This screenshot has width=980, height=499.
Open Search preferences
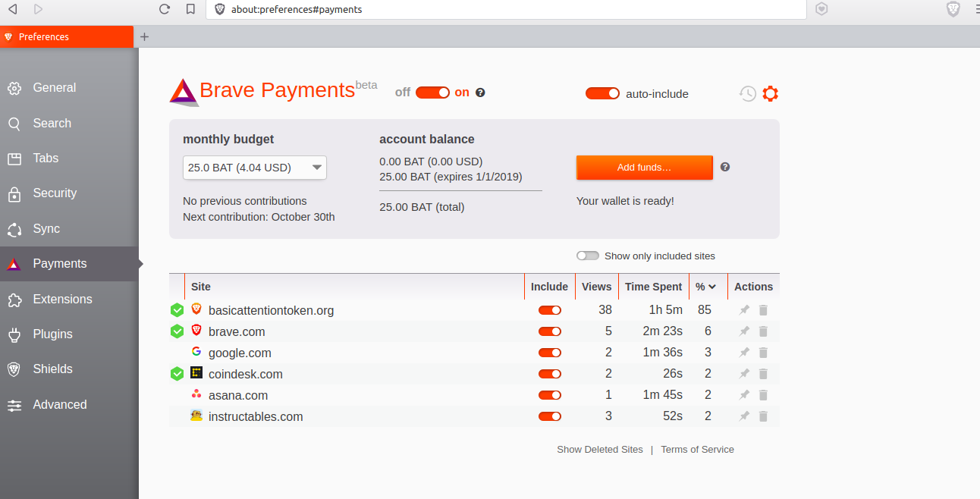point(69,123)
